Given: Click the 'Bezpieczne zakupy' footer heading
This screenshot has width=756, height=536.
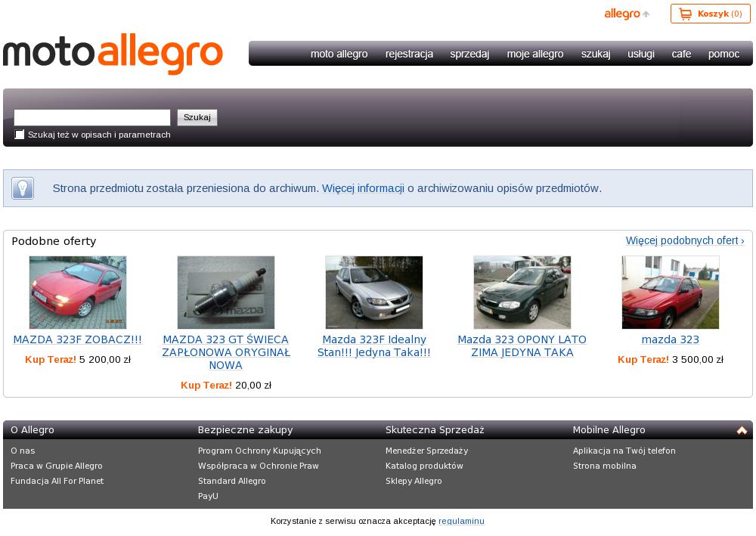Looking at the screenshot, I should 246,430.
